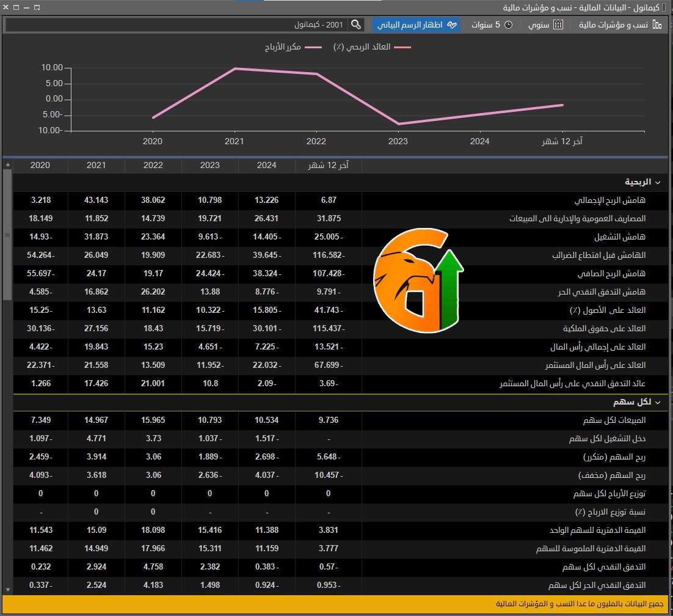This screenshot has width=673, height=616.
Task: Click the search magnifier icon
Action: coord(357,25)
